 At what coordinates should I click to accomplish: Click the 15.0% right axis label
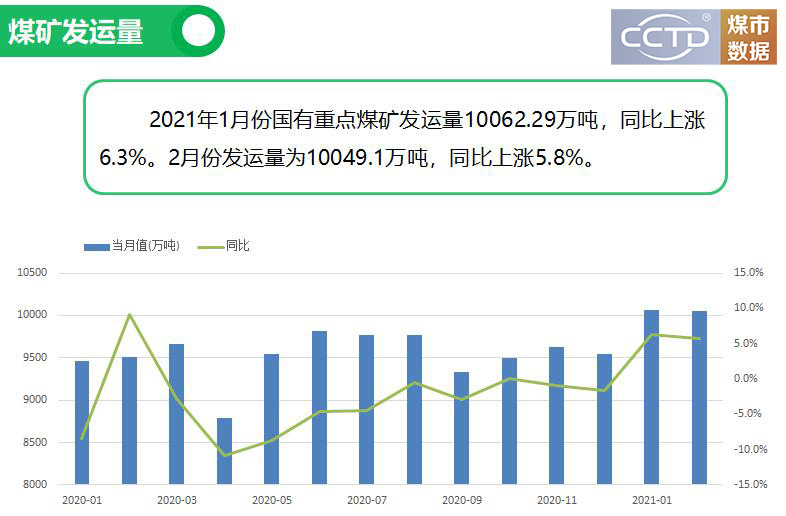click(748, 272)
